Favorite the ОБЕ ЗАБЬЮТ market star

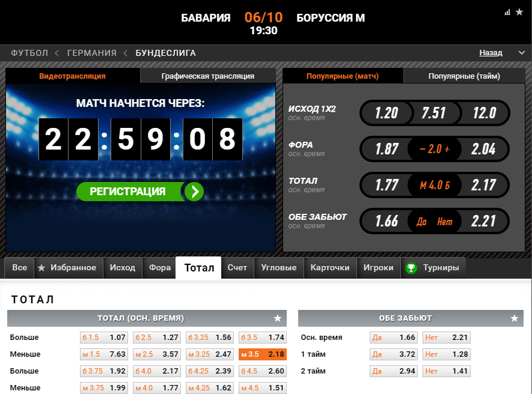(515, 318)
